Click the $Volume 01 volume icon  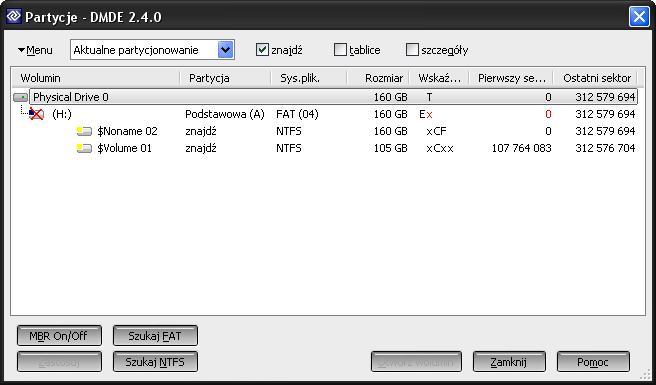[x=84, y=148]
